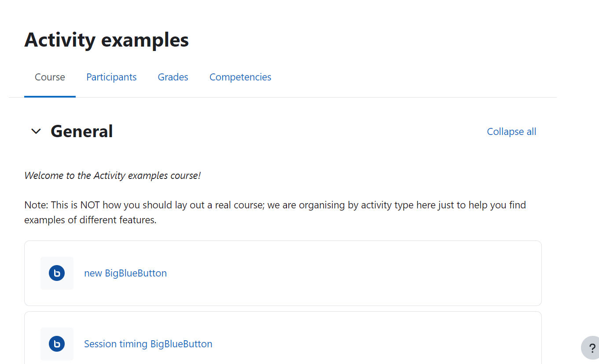Viewport: 599px width, 364px height.
Task: Click the BigBlueButton icon beside new BigBlueButton
Action: coord(57,273)
